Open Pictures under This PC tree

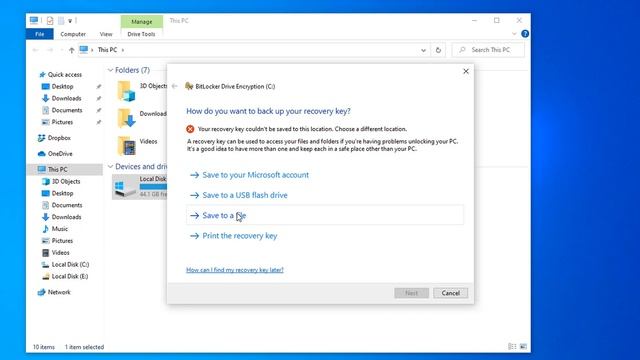(x=62, y=240)
